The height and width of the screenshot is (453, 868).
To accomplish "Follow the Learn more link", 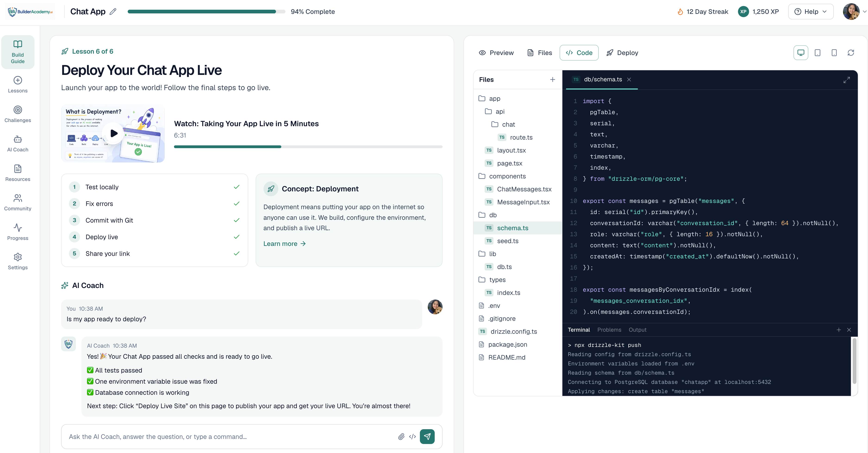I will pyautogui.click(x=284, y=244).
